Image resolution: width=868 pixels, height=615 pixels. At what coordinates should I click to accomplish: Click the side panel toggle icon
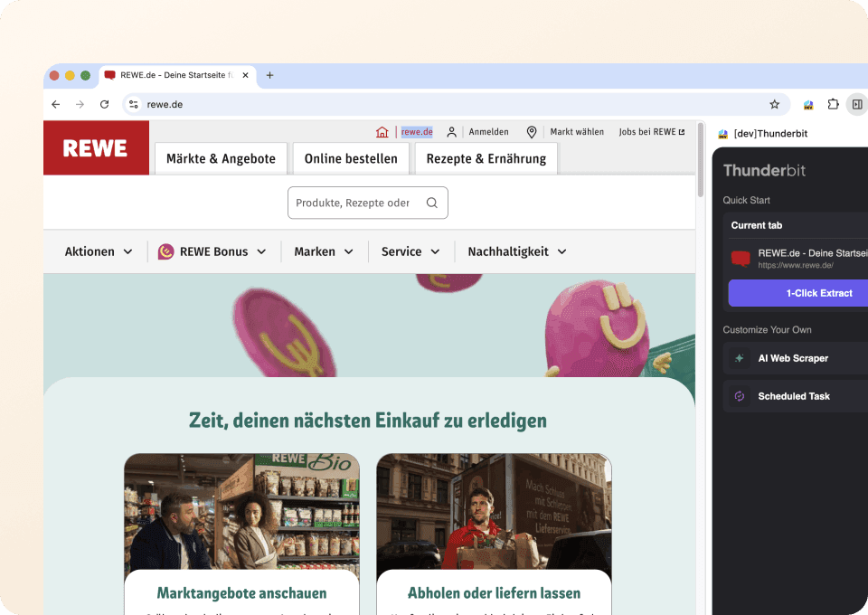tap(857, 104)
